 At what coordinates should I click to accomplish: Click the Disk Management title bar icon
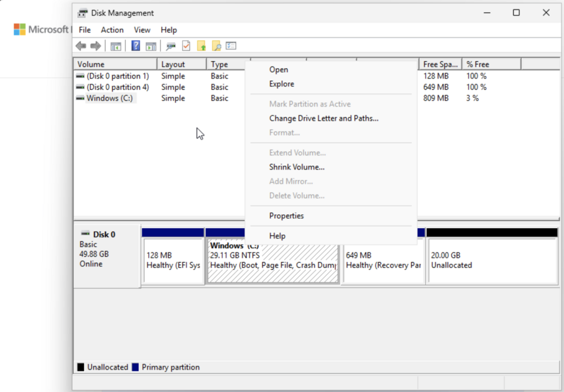point(82,13)
